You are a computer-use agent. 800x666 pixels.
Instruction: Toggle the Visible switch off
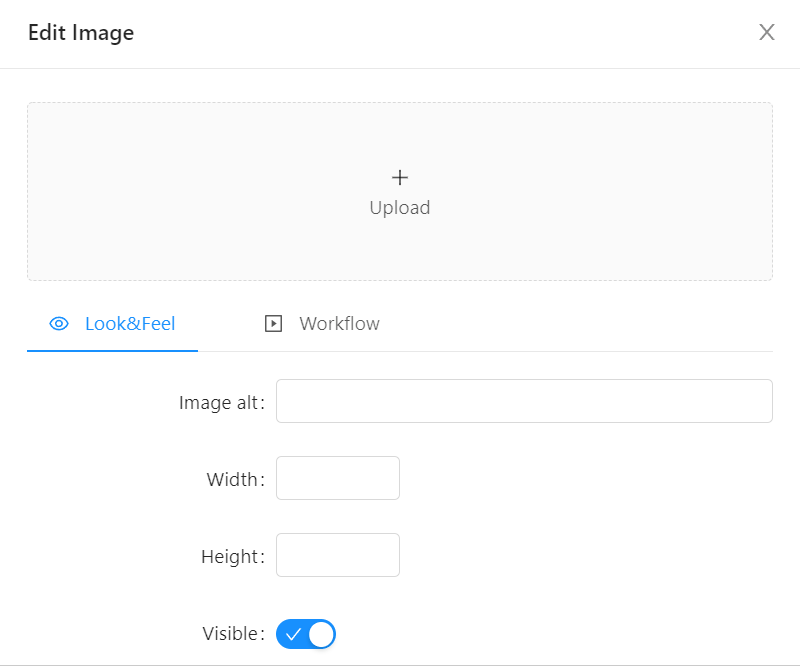click(306, 634)
